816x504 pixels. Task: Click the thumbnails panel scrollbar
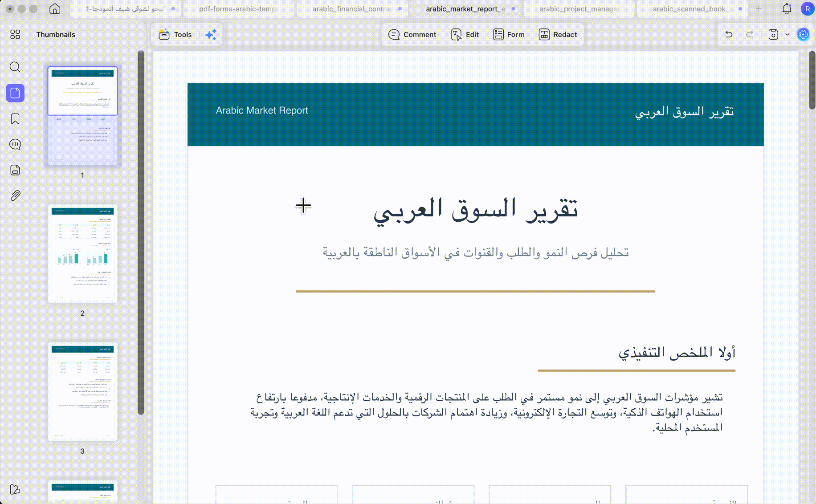click(x=141, y=232)
